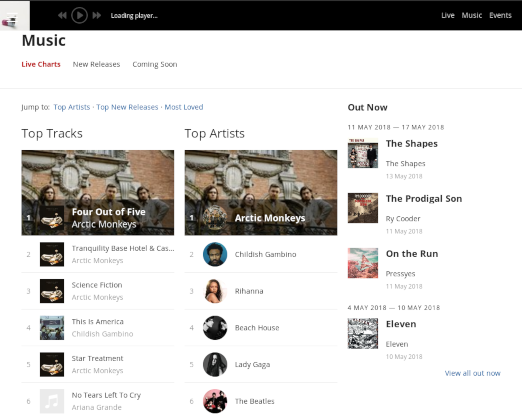
Task: Select the Live Charts tab
Action: point(41,64)
